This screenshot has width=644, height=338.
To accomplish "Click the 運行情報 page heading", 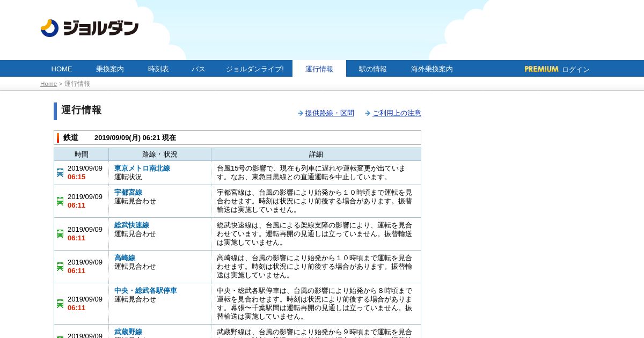I will pos(81,110).
